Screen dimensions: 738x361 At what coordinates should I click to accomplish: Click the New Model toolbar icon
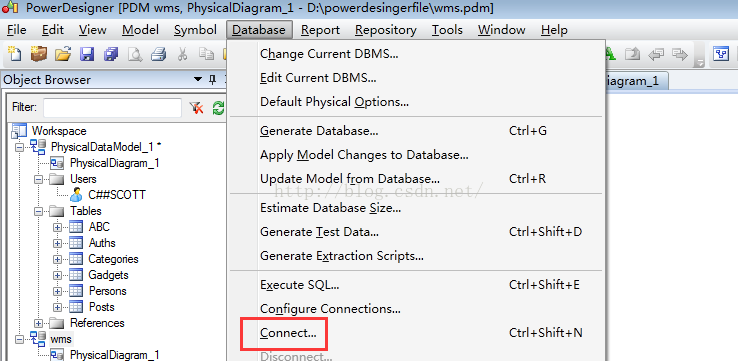pyautogui.click(x=16, y=54)
